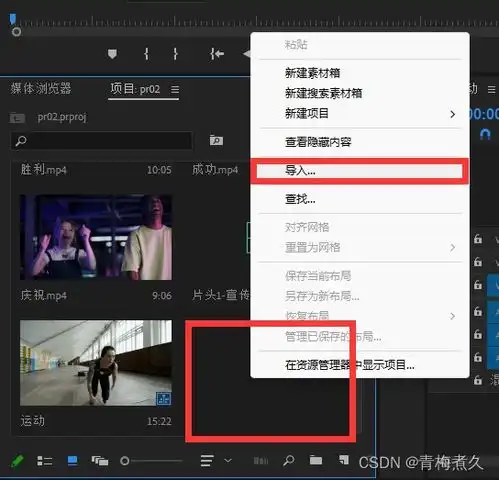This screenshot has width=499, height=480.
Task: Click the Mark In bracket icon
Action: (146, 54)
